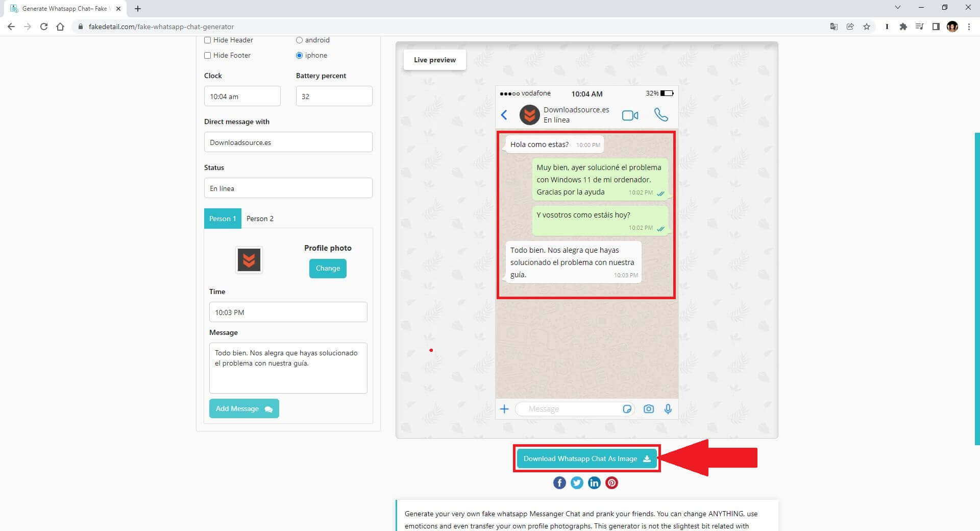
Task: Click the translate page icon
Action: [834, 27]
